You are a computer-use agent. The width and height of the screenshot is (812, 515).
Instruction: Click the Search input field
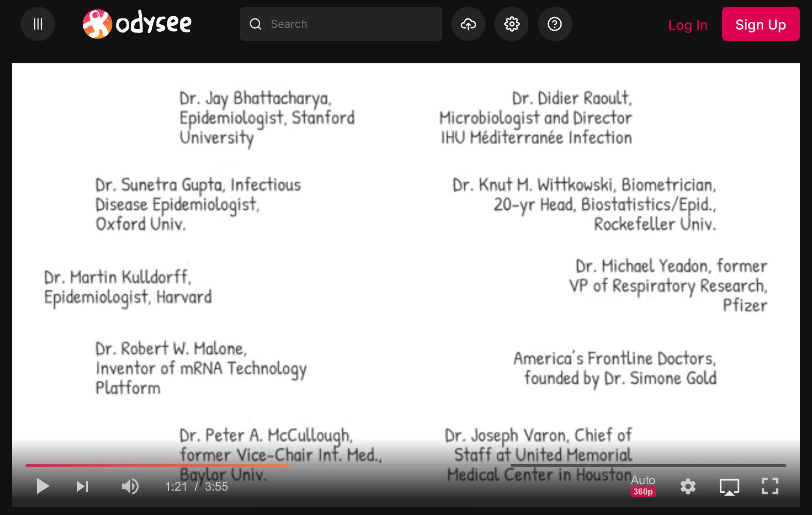click(x=341, y=24)
